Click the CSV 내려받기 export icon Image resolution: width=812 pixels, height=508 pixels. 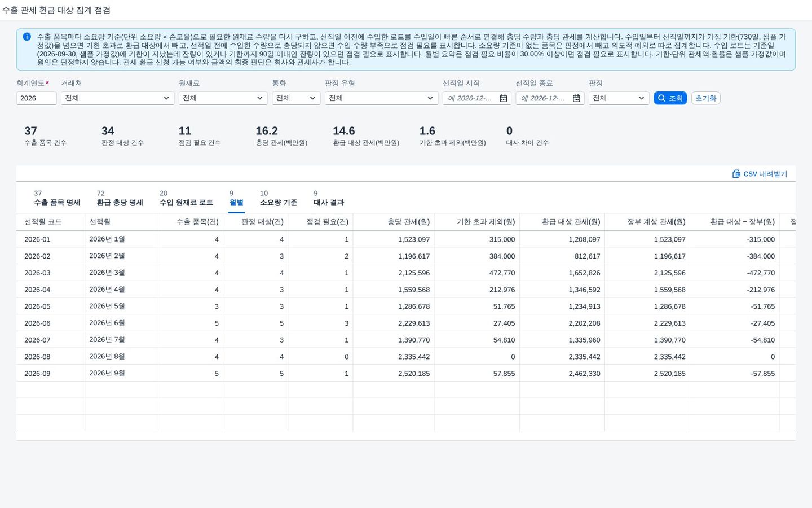tap(736, 174)
